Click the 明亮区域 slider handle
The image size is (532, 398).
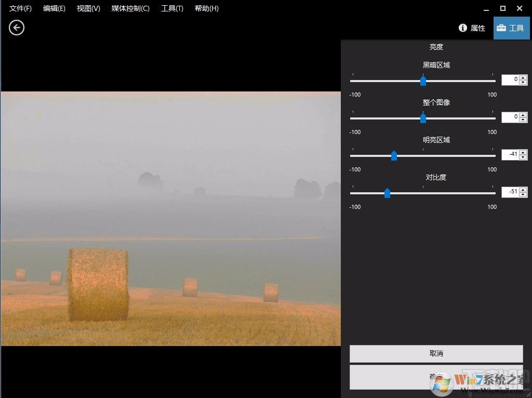coord(394,155)
